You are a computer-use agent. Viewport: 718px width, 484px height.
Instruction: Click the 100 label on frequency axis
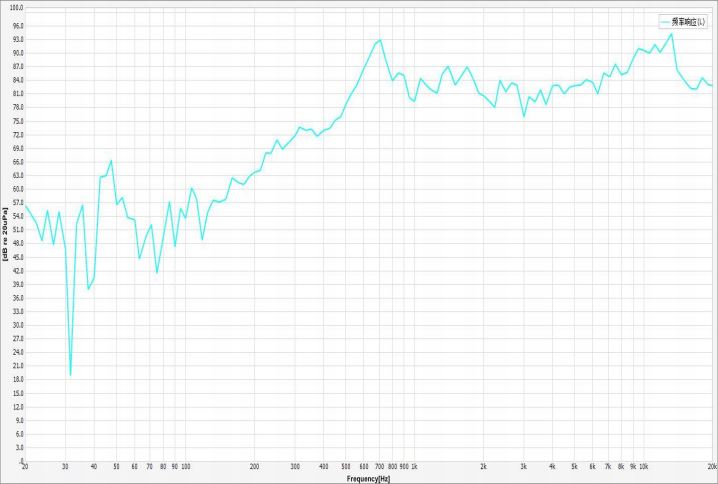[x=185, y=467]
